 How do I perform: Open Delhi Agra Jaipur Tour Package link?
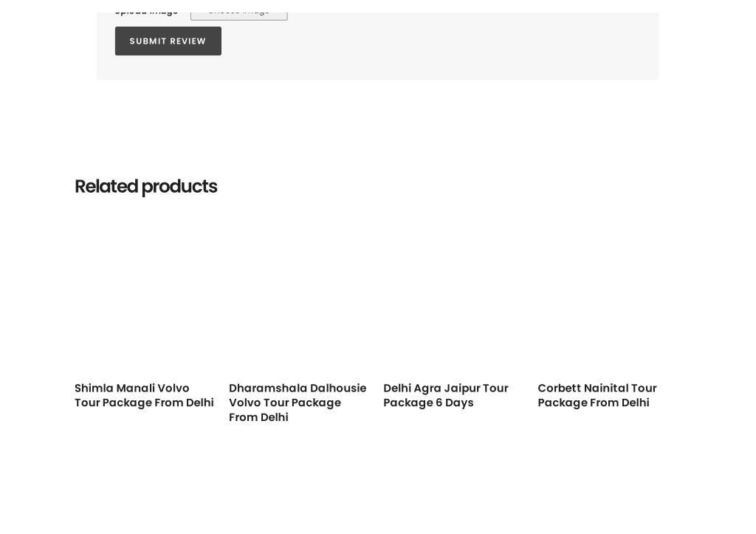point(446,395)
